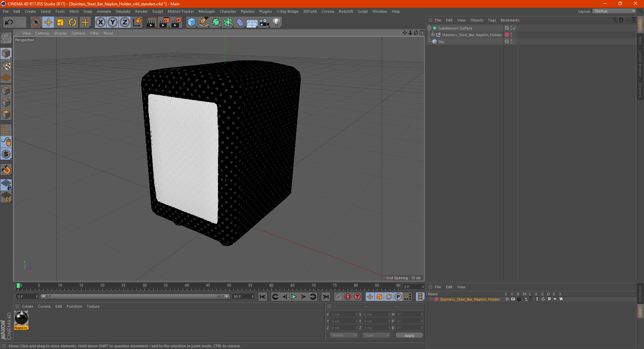Click the Undo arrow icon

pos(9,22)
